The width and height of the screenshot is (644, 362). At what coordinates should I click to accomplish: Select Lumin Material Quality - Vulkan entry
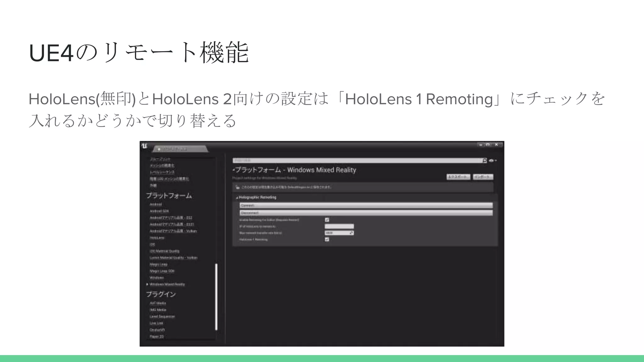coord(174,258)
